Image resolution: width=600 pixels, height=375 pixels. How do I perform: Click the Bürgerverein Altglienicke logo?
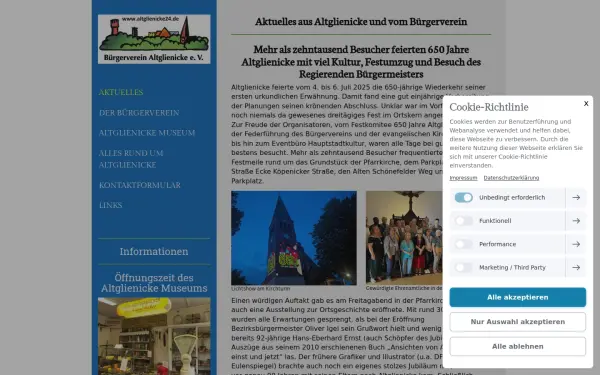[154, 39]
